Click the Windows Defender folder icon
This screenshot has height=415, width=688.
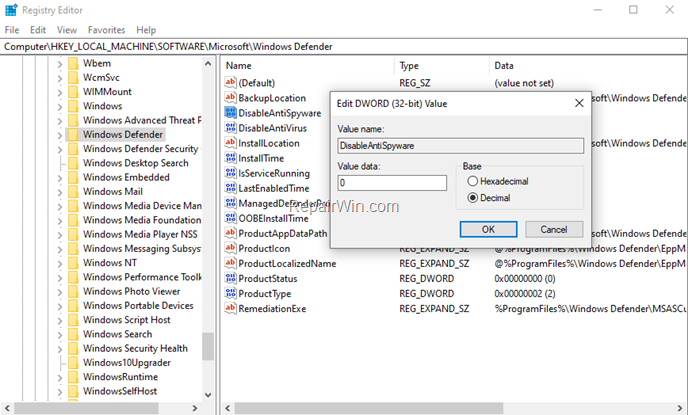(73, 134)
